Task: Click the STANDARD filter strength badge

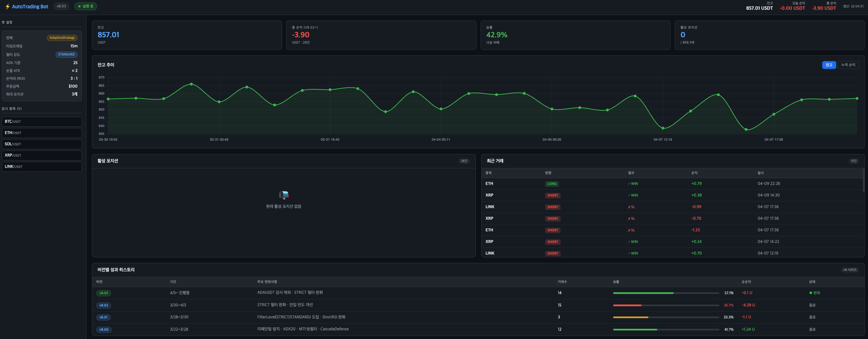Action: click(x=66, y=55)
